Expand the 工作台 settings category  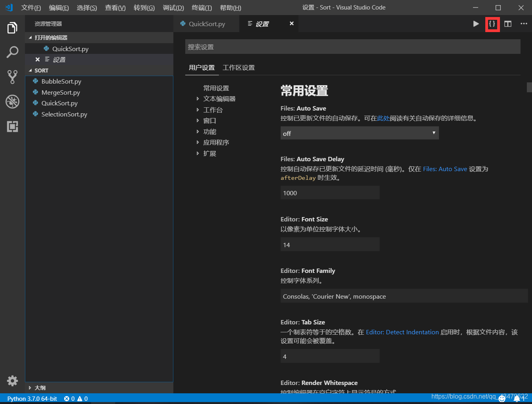tap(213, 110)
